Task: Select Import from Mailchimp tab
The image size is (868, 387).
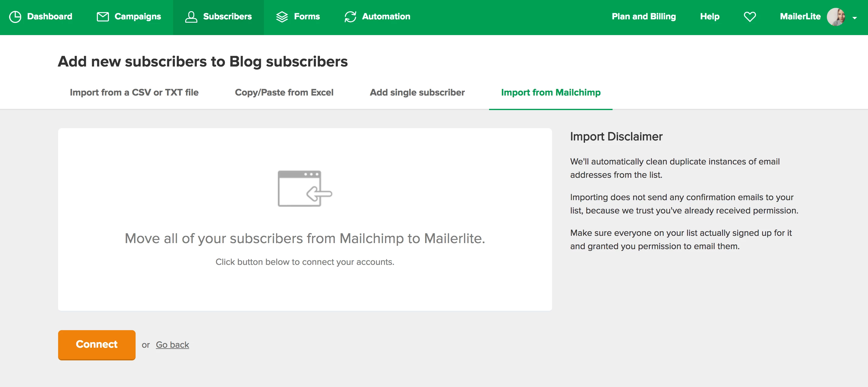Action: pyautogui.click(x=550, y=92)
